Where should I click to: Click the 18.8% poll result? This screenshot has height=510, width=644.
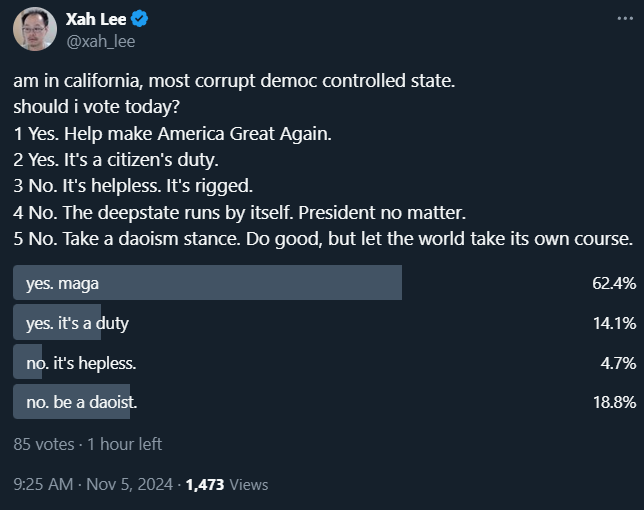614,402
